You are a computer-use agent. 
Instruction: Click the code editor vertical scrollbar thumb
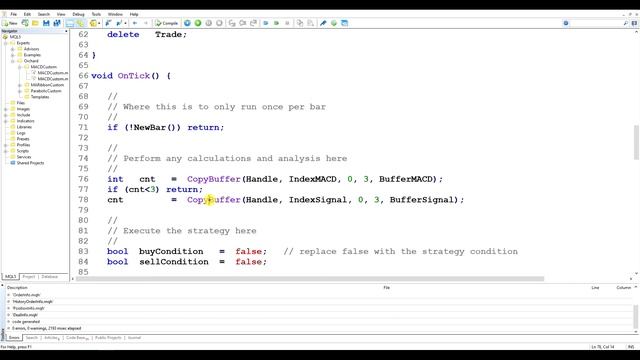(x=636, y=142)
